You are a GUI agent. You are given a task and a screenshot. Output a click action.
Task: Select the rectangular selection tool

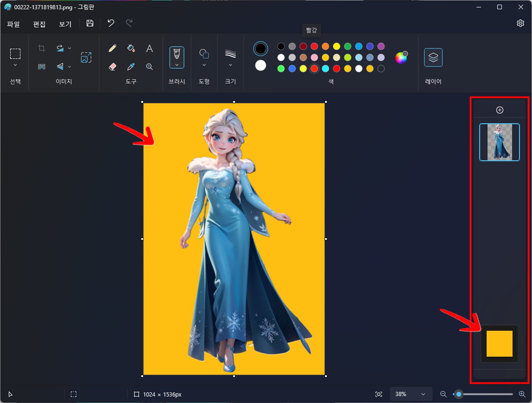pyautogui.click(x=15, y=53)
